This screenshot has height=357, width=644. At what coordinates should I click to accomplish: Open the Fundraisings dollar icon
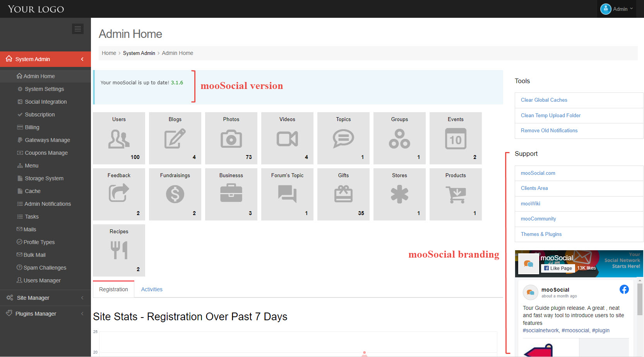coord(175,194)
